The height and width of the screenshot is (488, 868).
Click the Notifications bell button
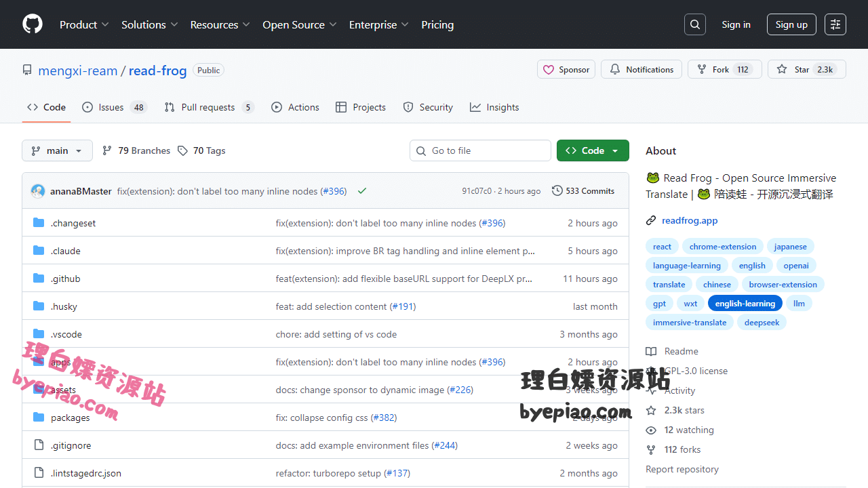642,70
